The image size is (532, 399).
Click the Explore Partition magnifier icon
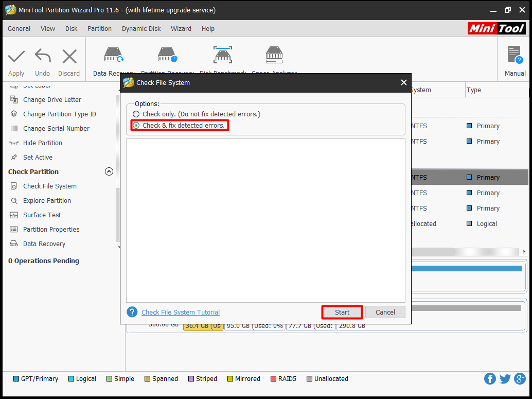pos(14,201)
